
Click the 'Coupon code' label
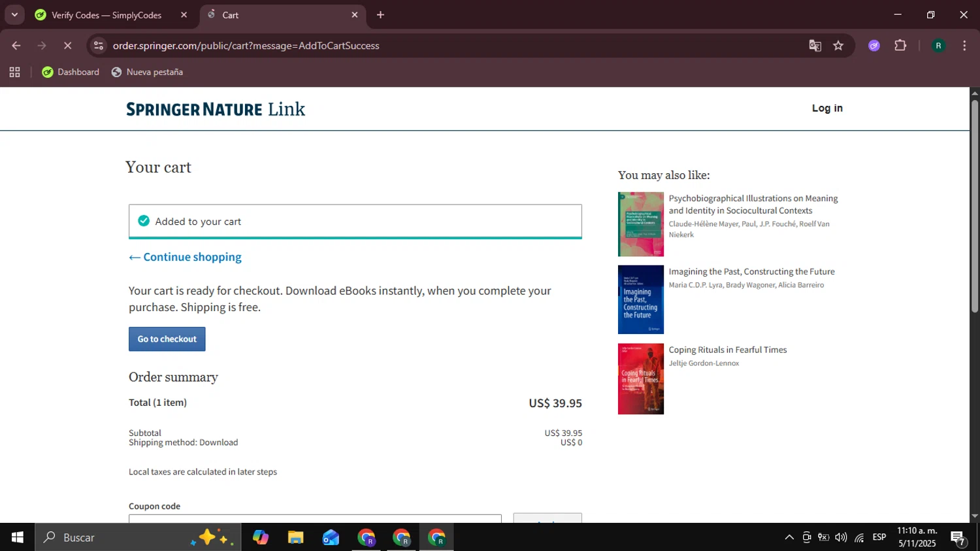[154, 506]
